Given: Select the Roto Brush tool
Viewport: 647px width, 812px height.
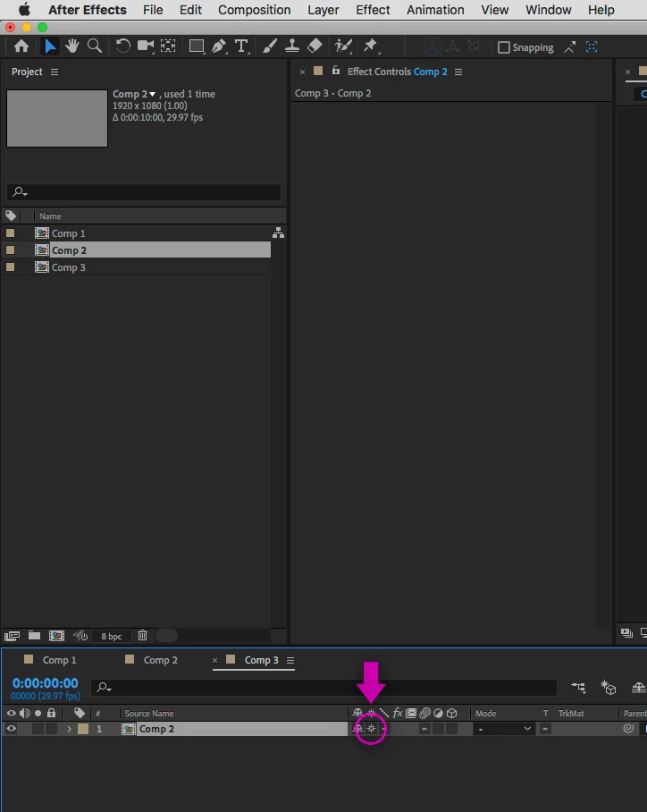Looking at the screenshot, I should [x=343, y=47].
